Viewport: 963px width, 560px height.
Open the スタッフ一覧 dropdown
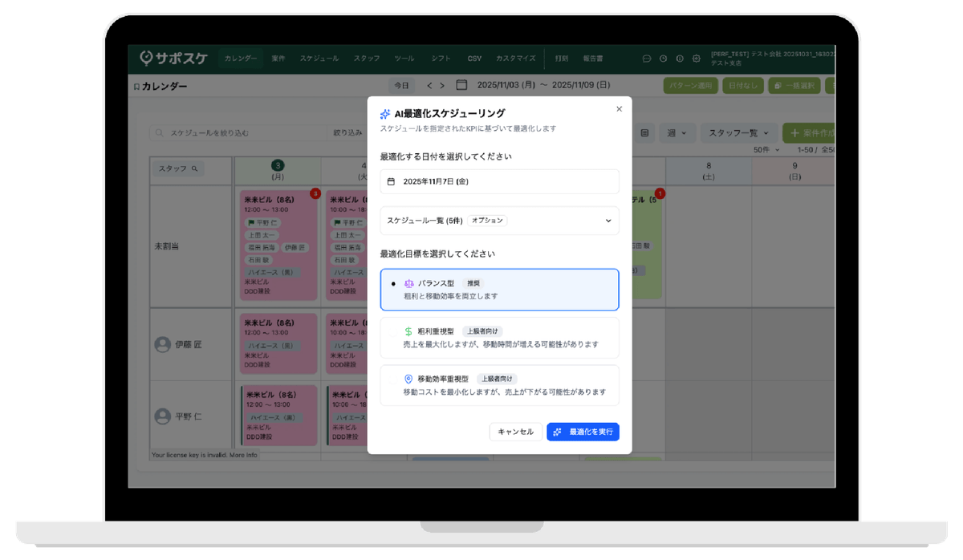[738, 132]
